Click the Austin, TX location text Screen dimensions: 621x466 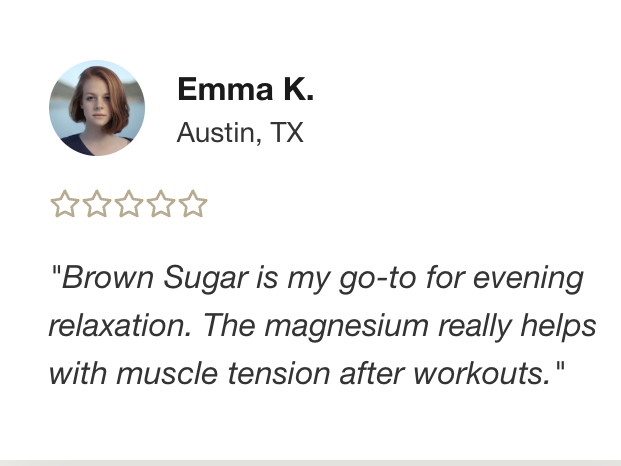240,133
